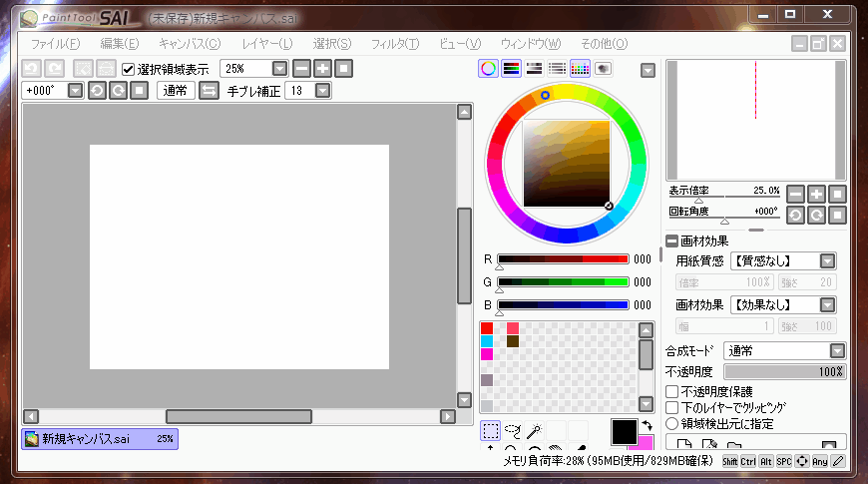Toggle the color mixer panel icon
This screenshot has height=484, width=868.
click(x=557, y=68)
